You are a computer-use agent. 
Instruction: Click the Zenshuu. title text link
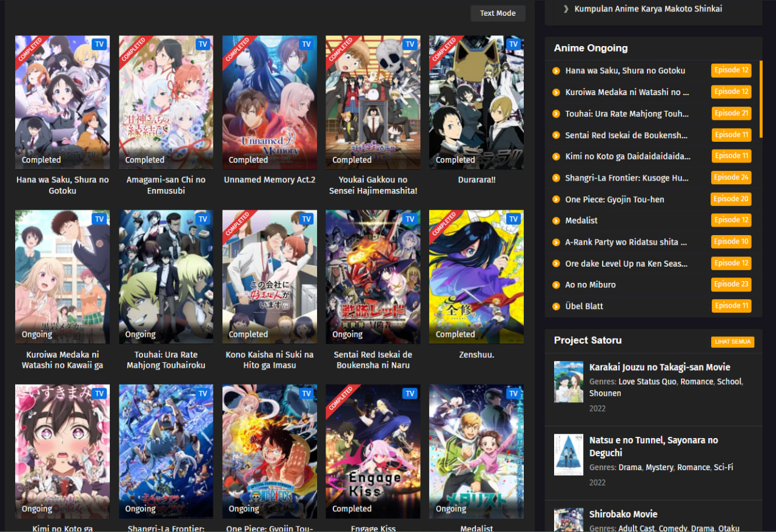477,354
